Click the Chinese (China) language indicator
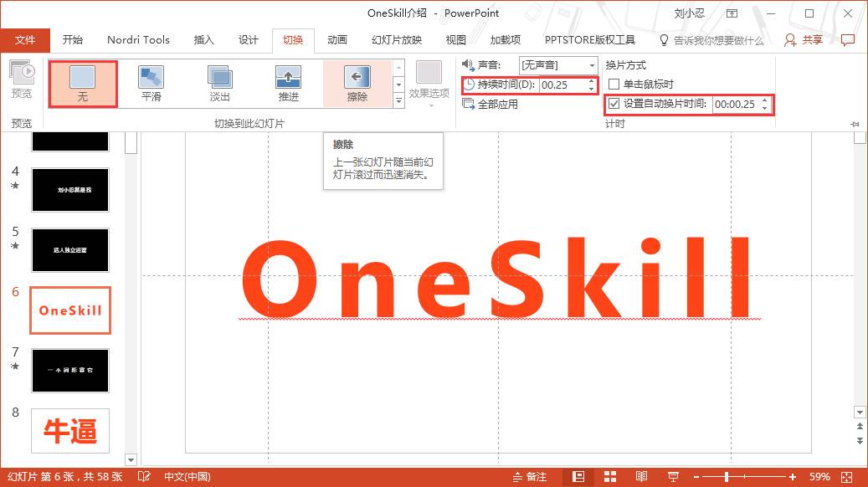868x487 pixels. click(187, 476)
